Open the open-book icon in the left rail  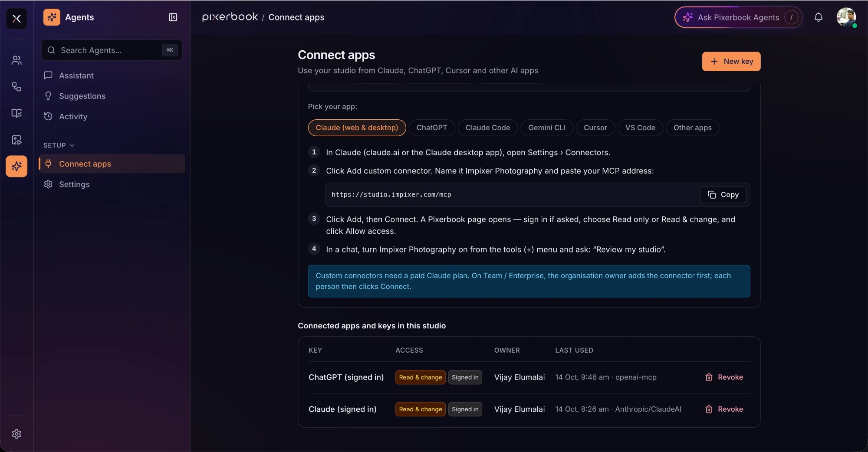[x=16, y=113]
